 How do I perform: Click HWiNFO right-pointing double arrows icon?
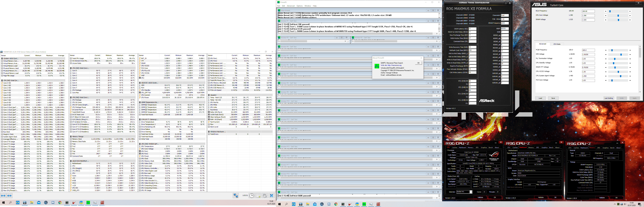(x=9, y=196)
